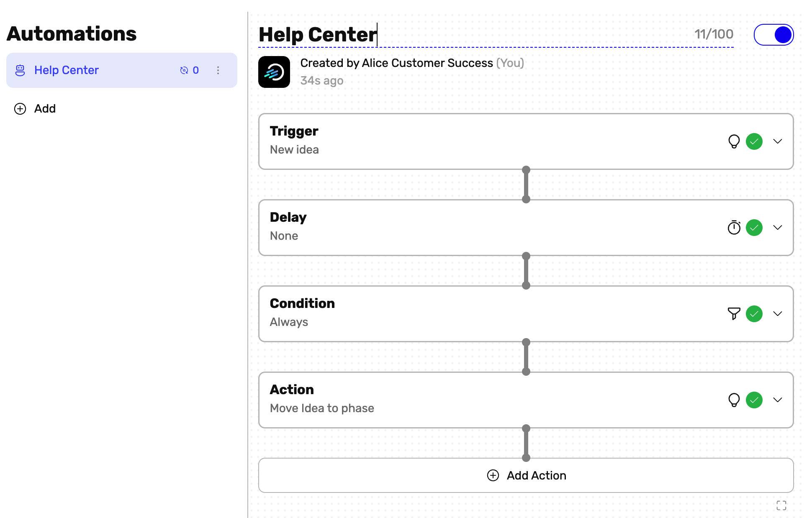Toggle the Help Center automation off
812x518 pixels.
tap(773, 35)
